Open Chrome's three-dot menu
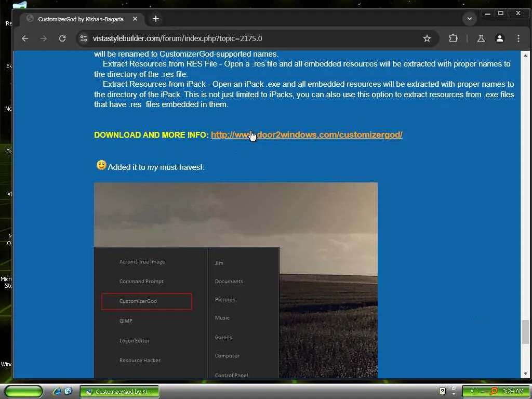The width and height of the screenshot is (532, 399). point(518,38)
